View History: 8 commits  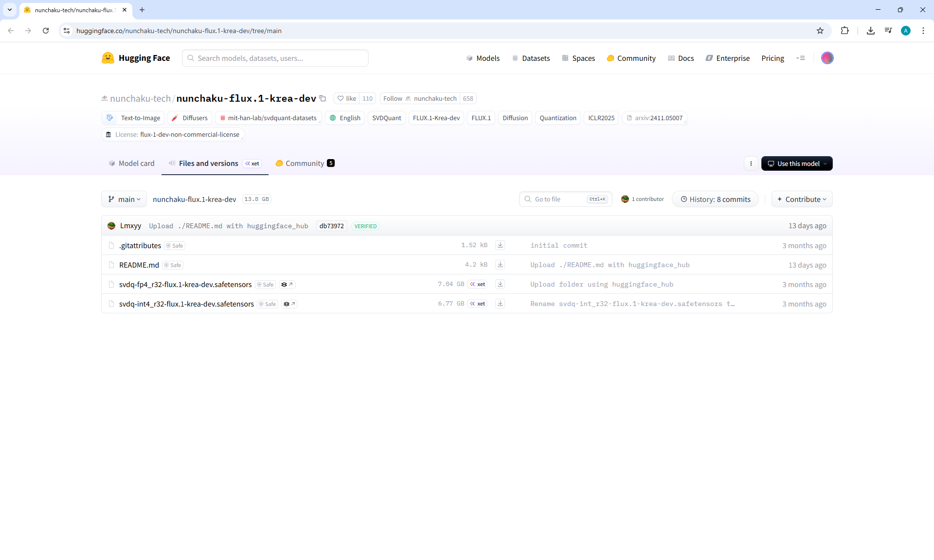coord(715,199)
